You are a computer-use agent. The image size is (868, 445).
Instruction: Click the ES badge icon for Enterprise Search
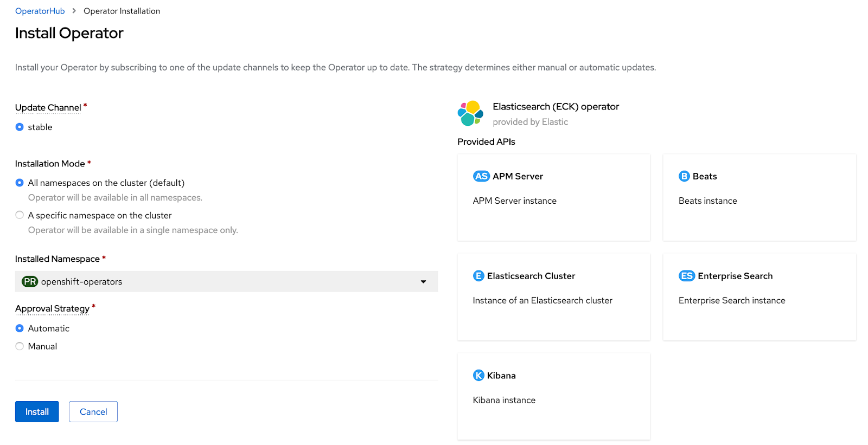click(687, 276)
